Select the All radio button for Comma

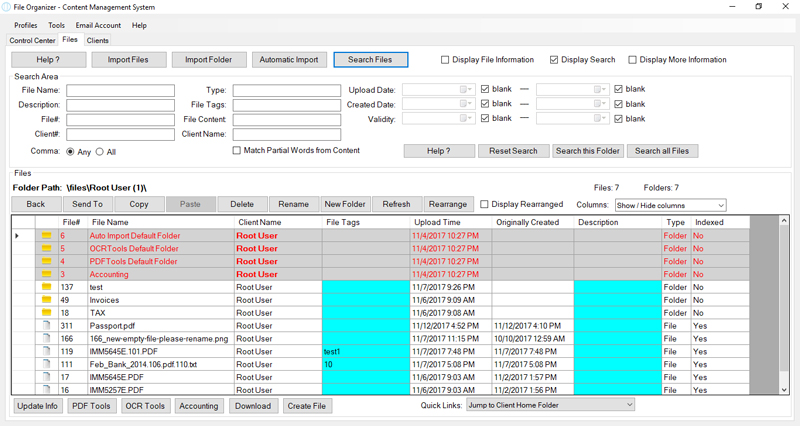[99, 152]
